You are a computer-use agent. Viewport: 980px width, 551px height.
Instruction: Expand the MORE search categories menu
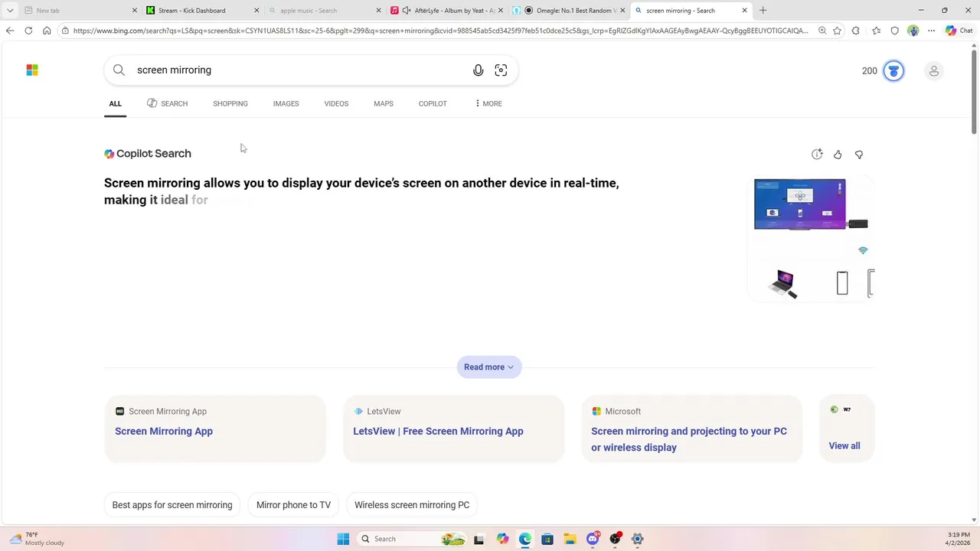point(488,103)
